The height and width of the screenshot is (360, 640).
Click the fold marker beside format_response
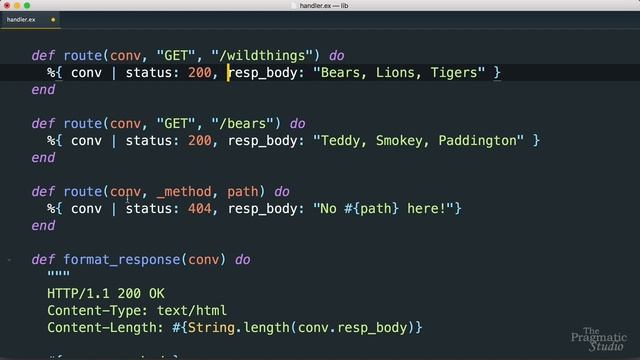9,260
